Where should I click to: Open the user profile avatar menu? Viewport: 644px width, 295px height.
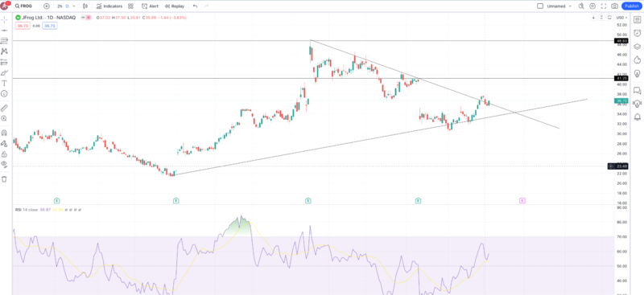[6, 6]
